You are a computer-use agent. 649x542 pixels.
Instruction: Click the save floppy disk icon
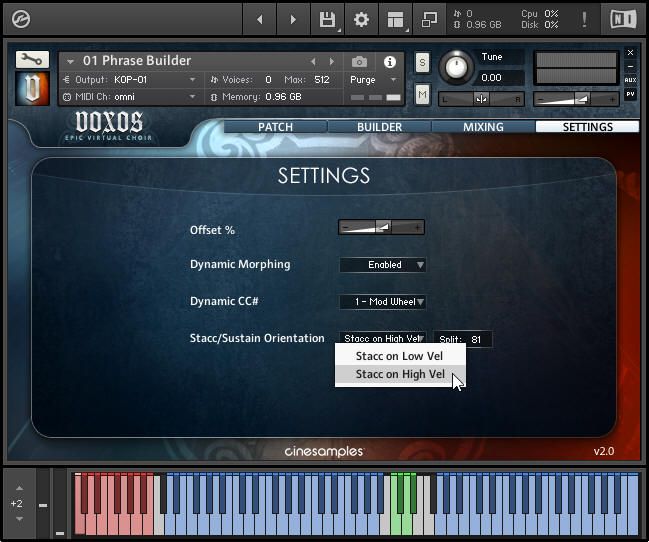[x=327, y=19]
